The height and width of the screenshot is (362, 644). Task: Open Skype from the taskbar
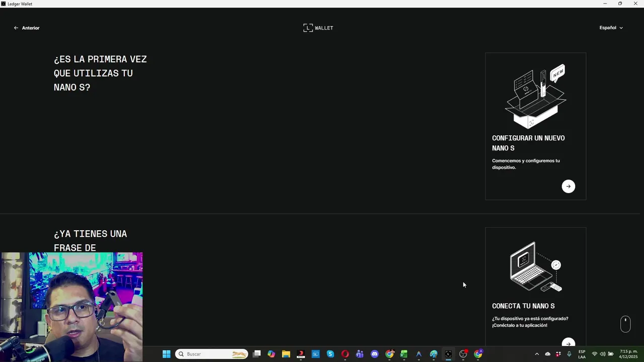(x=330, y=354)
